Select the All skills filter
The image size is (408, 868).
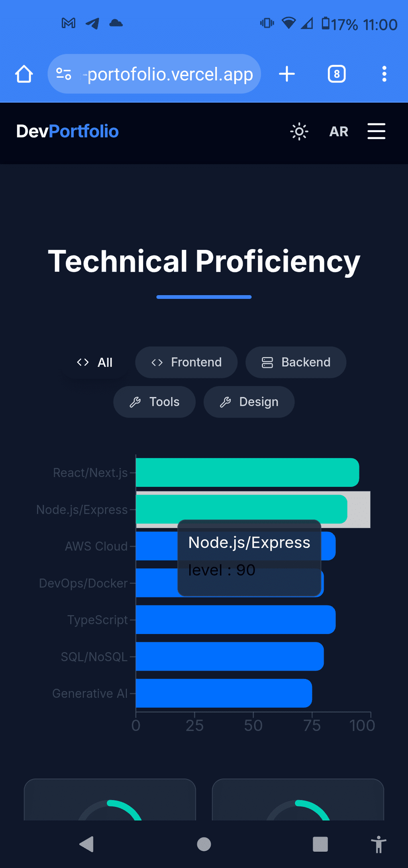[x=95, y=362]
